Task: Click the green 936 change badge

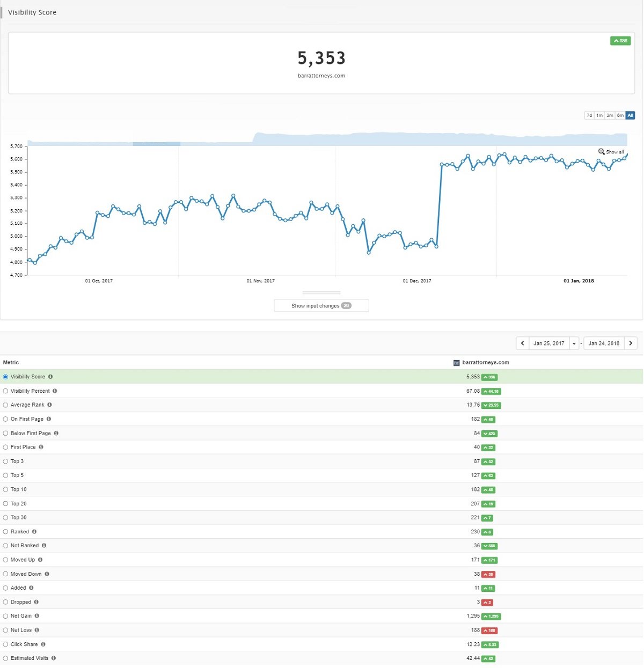Action: pos(620,41)
